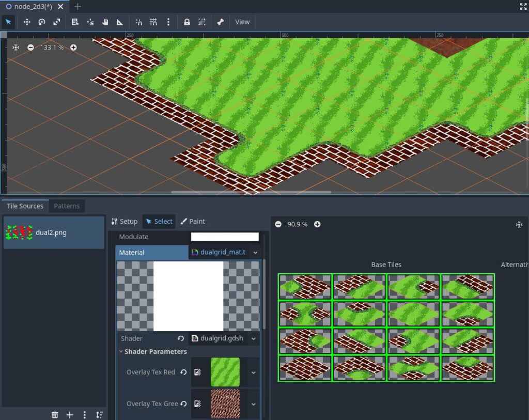Lock the selected node
This screenshot has height=420, width=529.
[x=187, y=22]
